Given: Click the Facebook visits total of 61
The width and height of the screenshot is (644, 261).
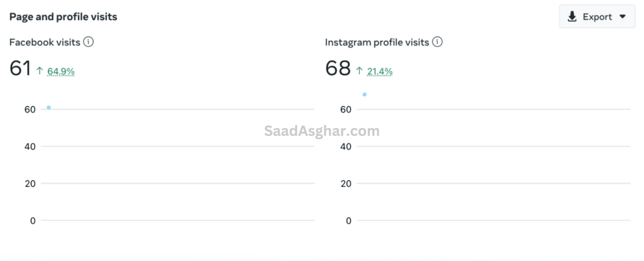Looking at the screenshot, I should click(x=20, y=68).
